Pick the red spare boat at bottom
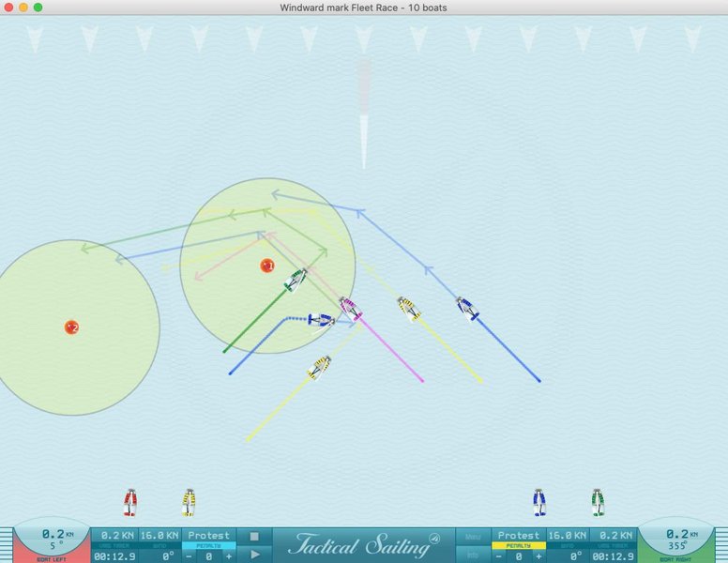 tap(130, 503)
